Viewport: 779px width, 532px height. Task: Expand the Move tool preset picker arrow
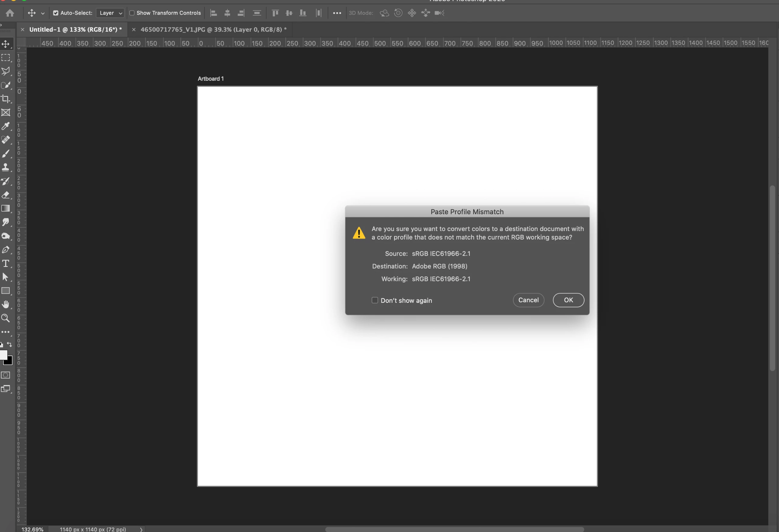tap(43, 13)
